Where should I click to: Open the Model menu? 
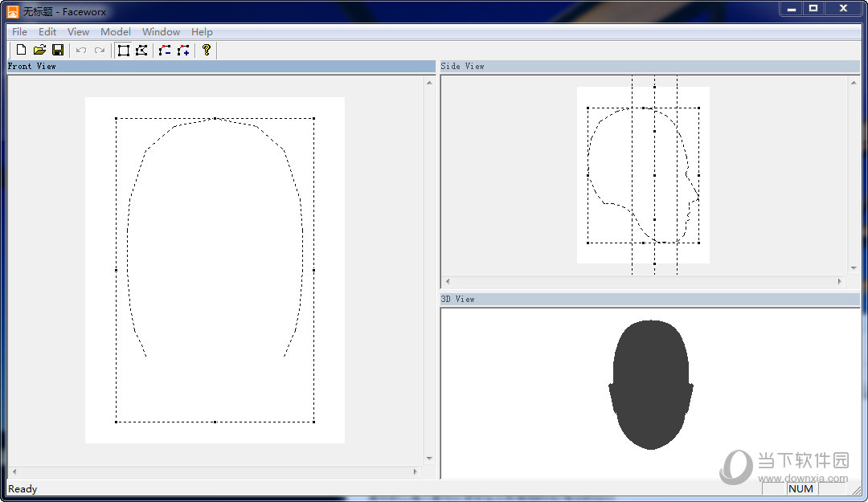coord(116,32)
